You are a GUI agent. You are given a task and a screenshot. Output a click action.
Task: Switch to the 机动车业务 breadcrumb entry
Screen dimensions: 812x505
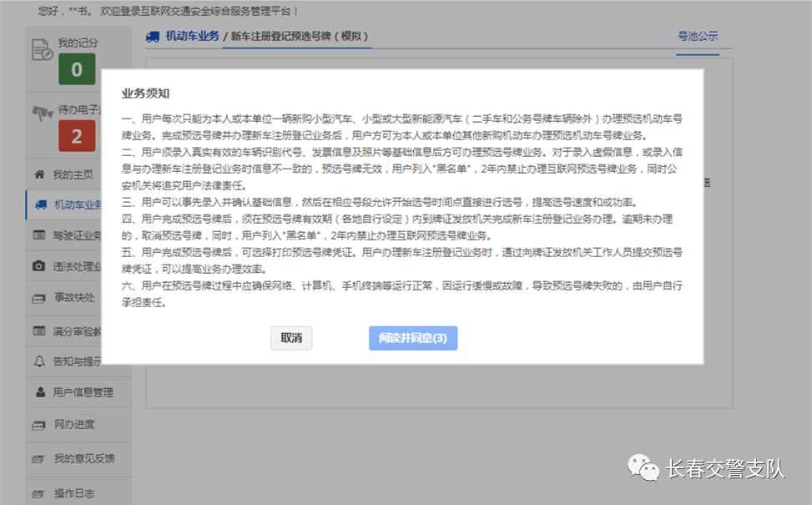189,37
